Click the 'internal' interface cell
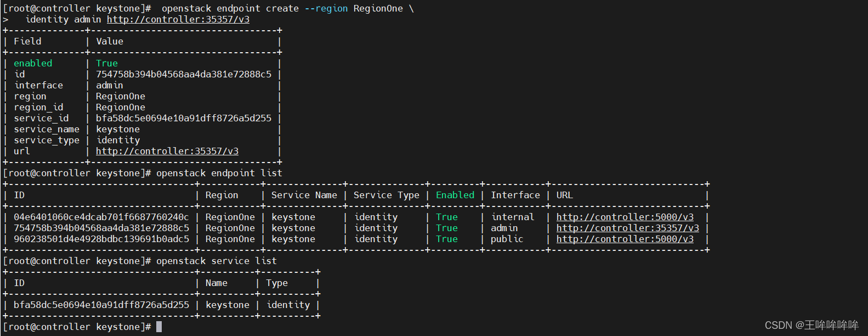Screen dimensions: 868x336 [x=513, y=217]
